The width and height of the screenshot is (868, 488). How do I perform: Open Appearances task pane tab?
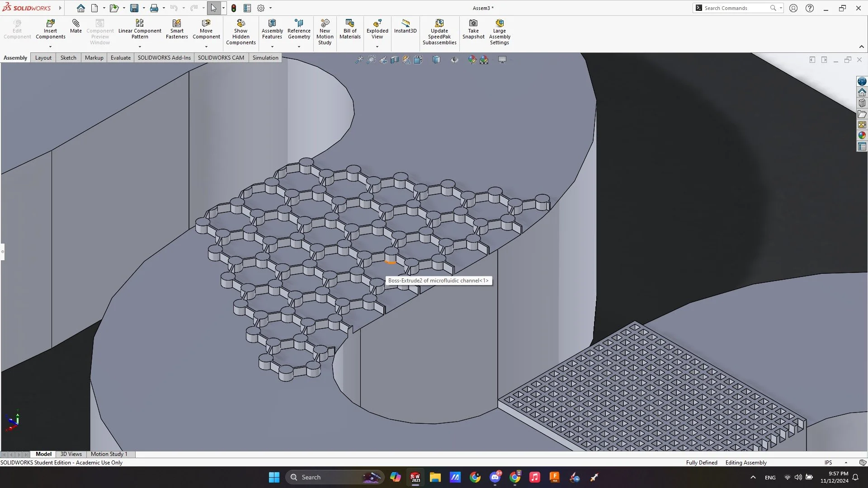(x=862, y=136)
